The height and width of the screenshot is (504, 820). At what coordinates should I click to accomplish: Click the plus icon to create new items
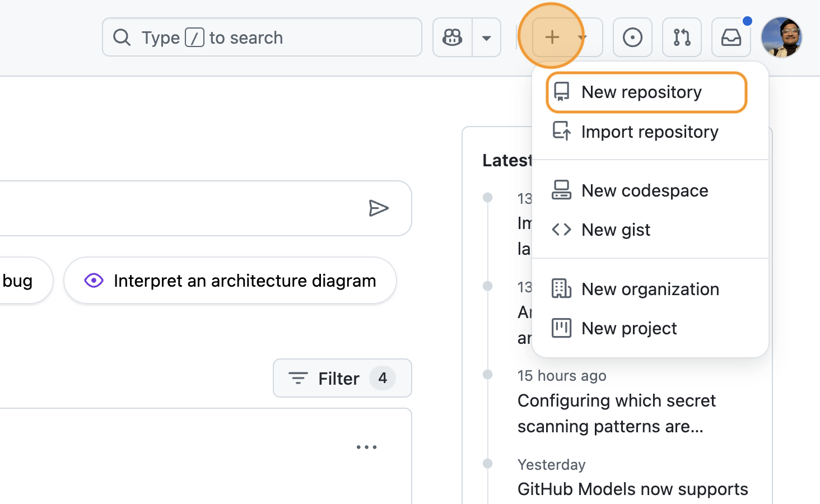coord(552,37)
